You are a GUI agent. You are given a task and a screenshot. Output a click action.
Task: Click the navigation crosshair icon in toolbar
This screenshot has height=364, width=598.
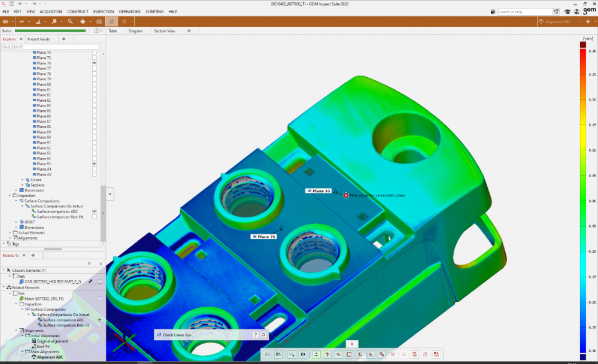coord(83,22)
